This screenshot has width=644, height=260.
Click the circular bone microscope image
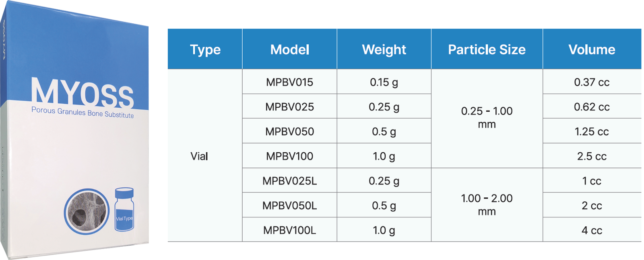[87, 211]
